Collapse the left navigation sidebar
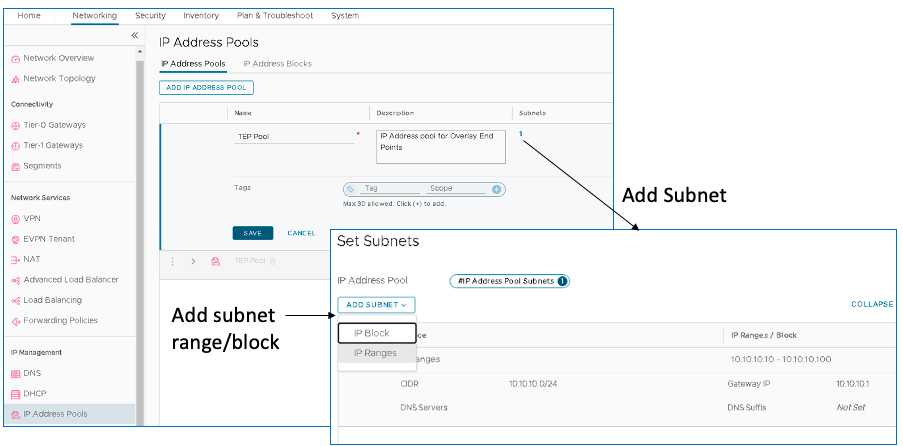Viewport: 903px width, 446px height. [135, 35]
